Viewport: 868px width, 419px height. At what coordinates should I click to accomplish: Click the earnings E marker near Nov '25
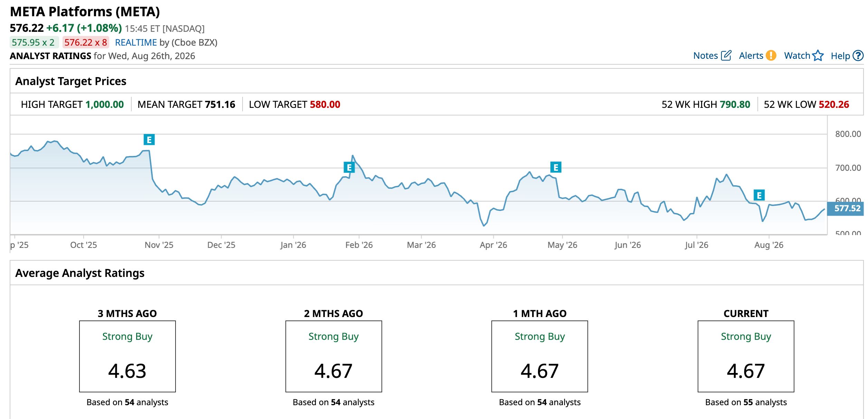click(149, 140)
